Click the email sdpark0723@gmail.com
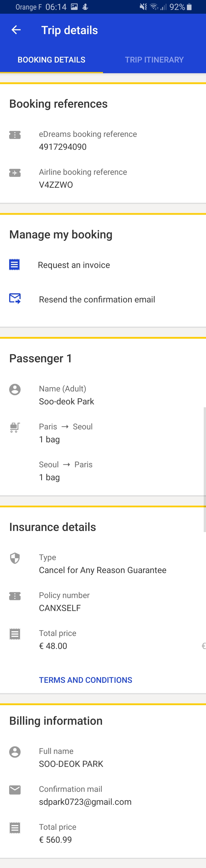This screenshot has height=868, width=206. pos(85,802)
